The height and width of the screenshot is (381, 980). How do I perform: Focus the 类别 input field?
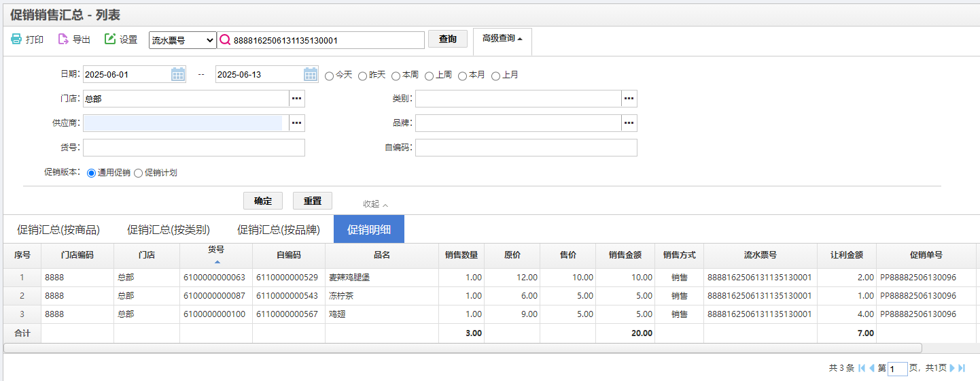coord(519,99)
